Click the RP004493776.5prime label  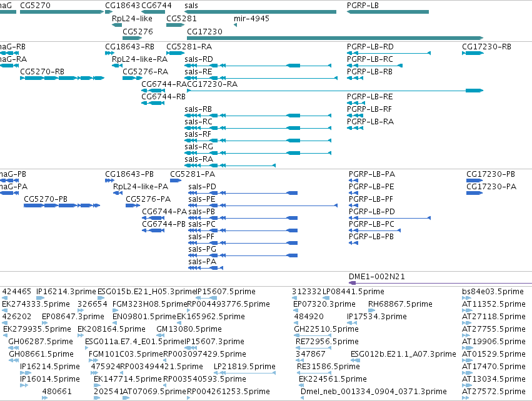229,304
